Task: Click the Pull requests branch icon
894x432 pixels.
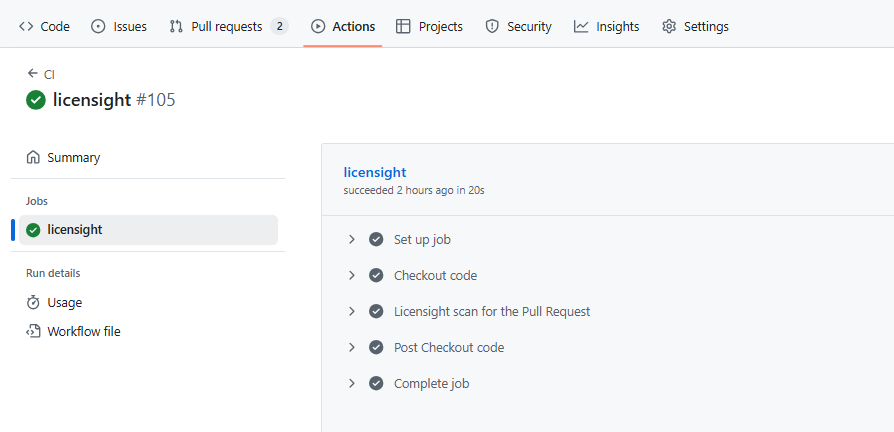Action: pos(176,26)
